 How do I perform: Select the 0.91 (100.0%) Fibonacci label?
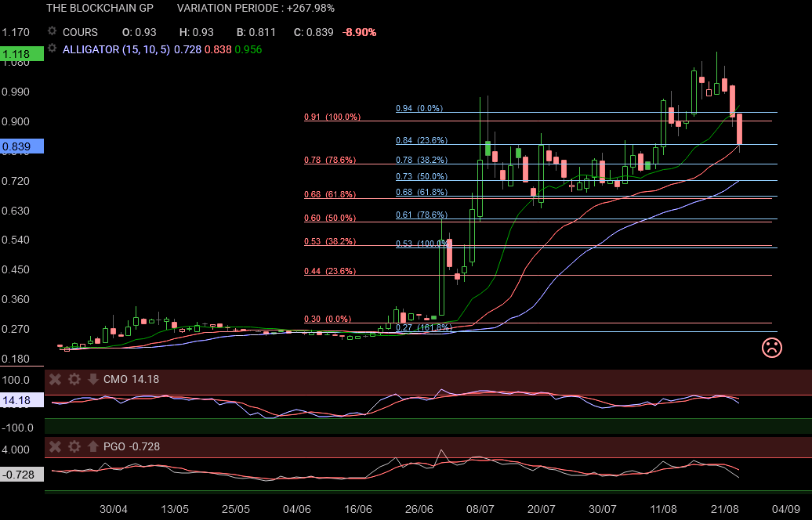332,117
